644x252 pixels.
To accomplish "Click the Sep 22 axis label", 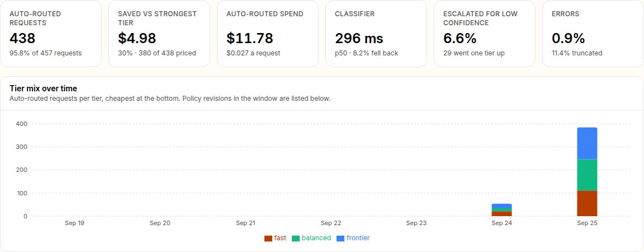I will click(x=331, y=223).
